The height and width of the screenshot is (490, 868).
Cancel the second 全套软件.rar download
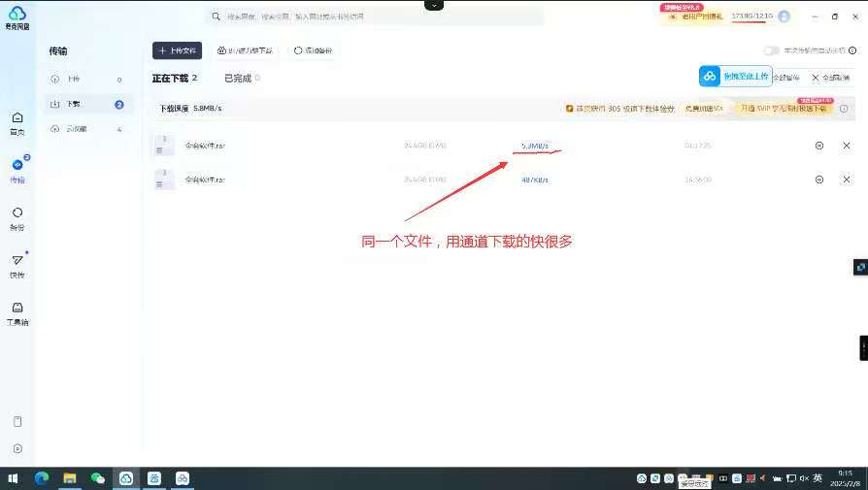click(x=847, y=180)
